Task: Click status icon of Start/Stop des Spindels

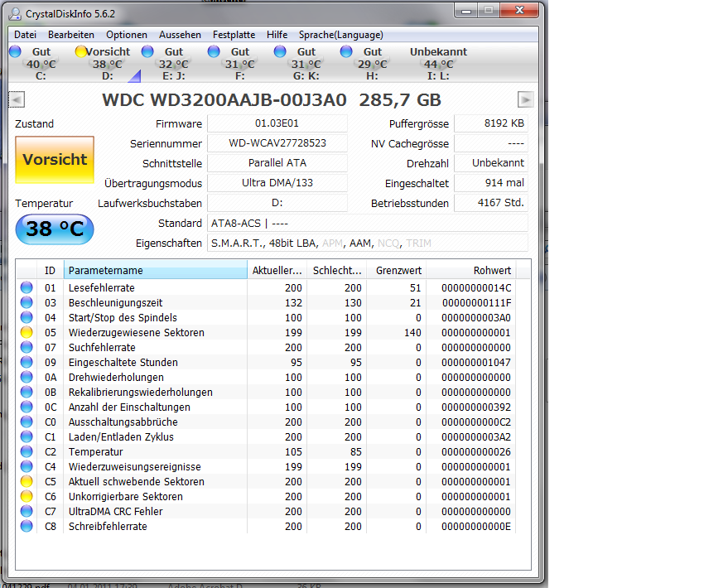Action: (x=27, y=317)
